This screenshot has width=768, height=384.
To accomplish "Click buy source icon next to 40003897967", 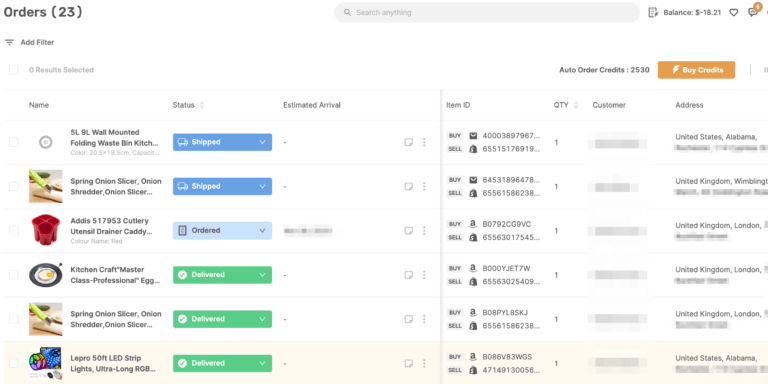I will [473, 136].
